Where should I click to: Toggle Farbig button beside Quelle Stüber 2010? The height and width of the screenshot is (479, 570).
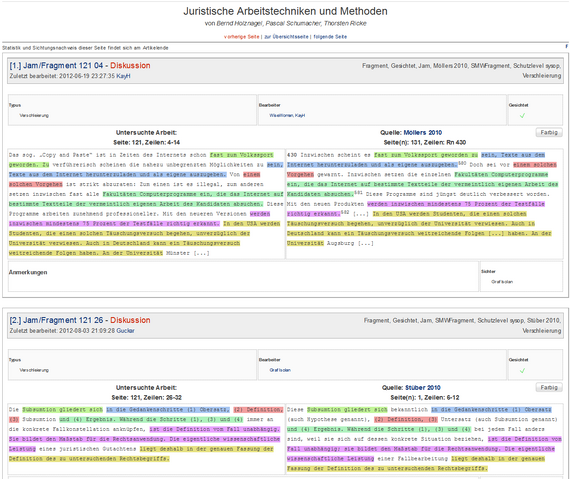(x=549, y=387)
